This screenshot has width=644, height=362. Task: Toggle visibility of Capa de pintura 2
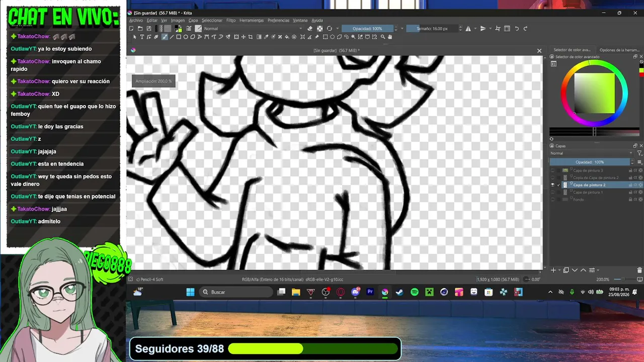[552, 185]
